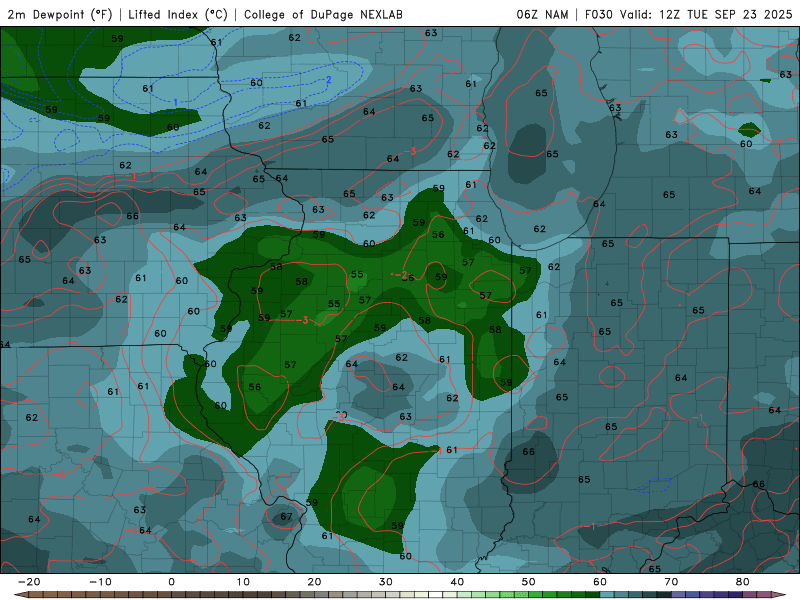Click the '-20' color bar tick label

click(29, 582)
